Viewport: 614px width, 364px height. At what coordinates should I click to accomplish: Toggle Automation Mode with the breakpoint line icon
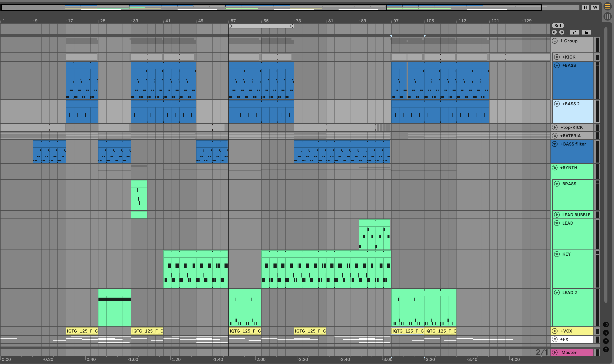574,32
